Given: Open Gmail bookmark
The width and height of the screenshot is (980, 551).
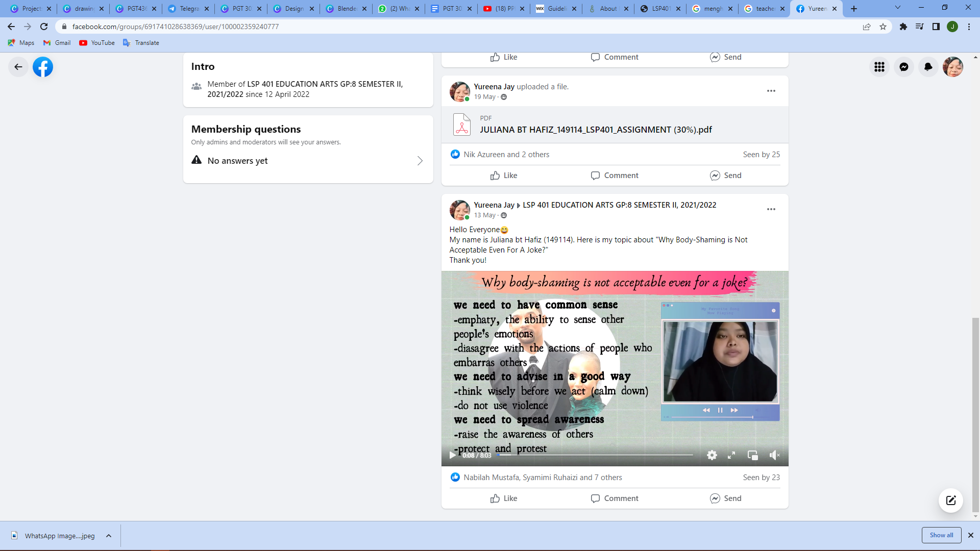Looking at the screenshot, I should click(57, 43).
